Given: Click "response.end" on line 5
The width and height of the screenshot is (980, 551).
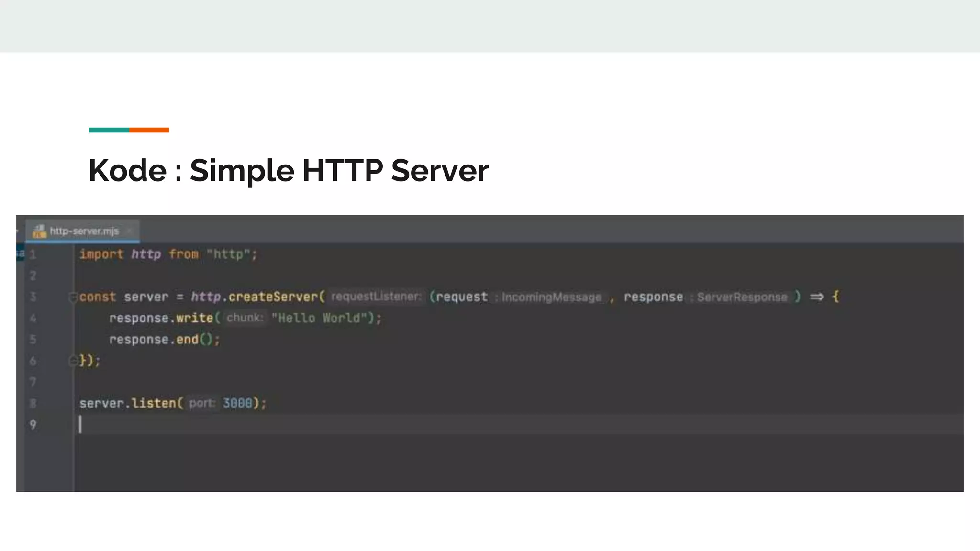Looking at the screenshot, I should point(154,340).
